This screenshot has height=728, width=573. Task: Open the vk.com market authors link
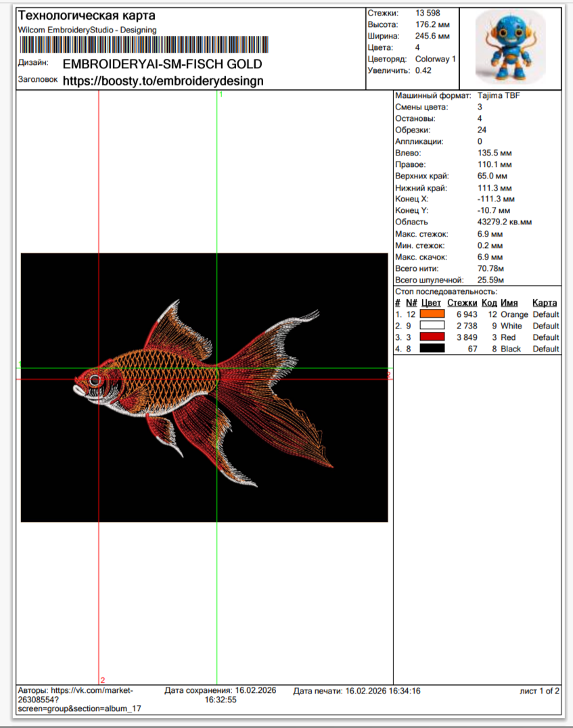(x=74, y=695)
